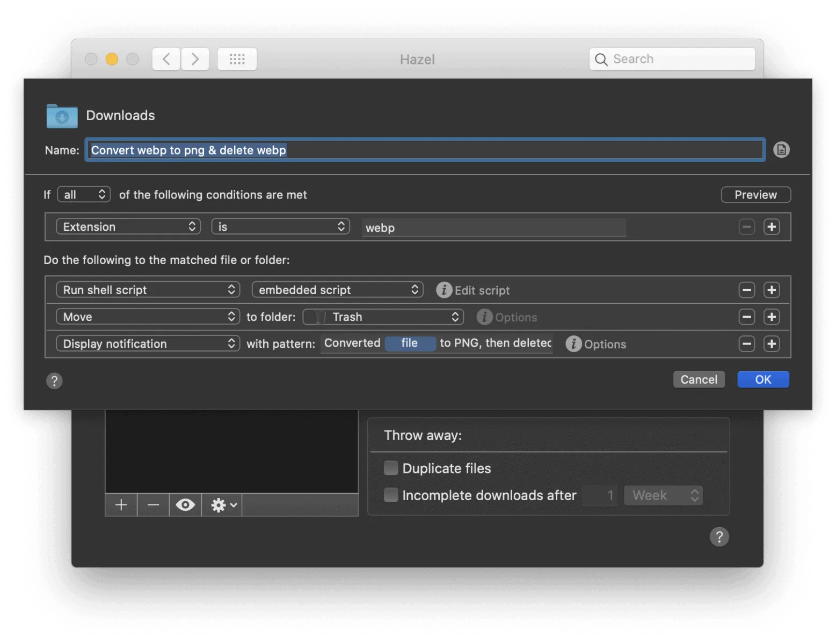
Task: Open the Extension condition dropdown
Action: click(x=128, y=226)
